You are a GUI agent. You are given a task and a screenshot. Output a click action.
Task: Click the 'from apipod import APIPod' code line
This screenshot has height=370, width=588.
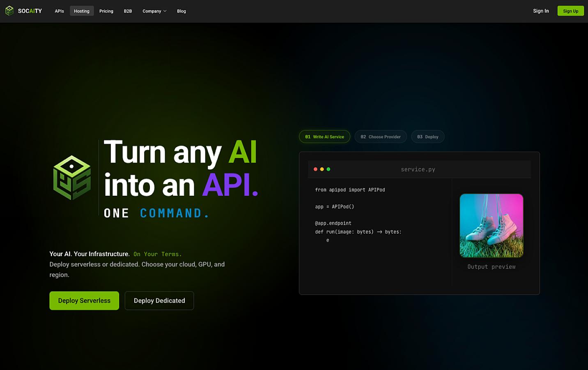[x=350, y=190]
